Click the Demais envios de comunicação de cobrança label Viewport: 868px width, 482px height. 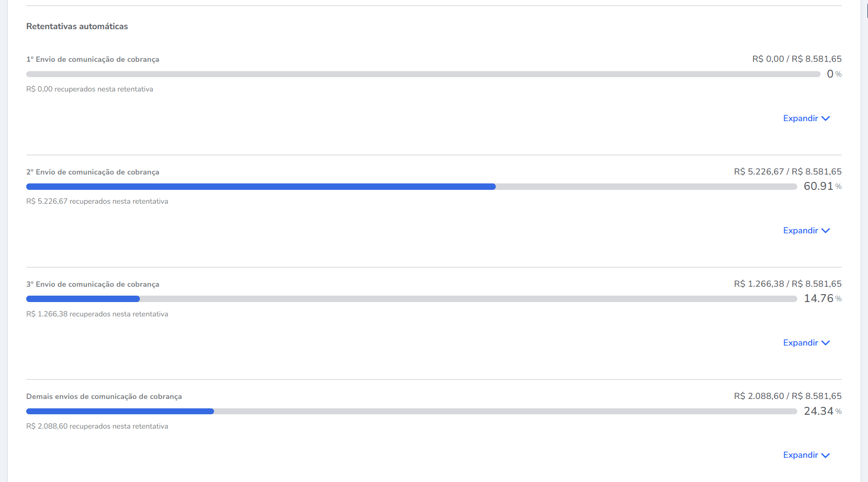click(x=104, y=396)
